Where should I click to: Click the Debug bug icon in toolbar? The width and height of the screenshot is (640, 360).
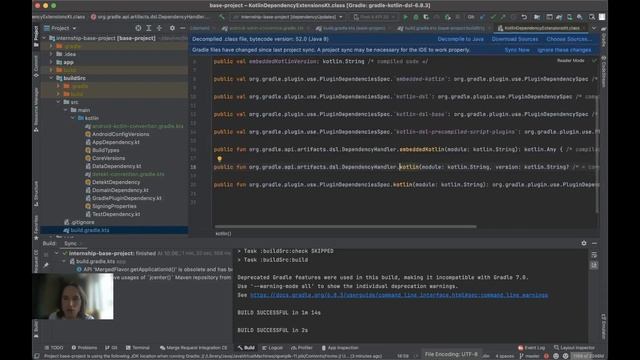click(x=416, y=17)
